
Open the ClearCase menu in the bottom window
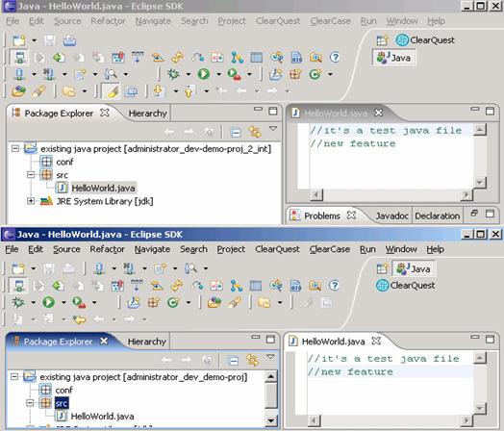[330, 249]
